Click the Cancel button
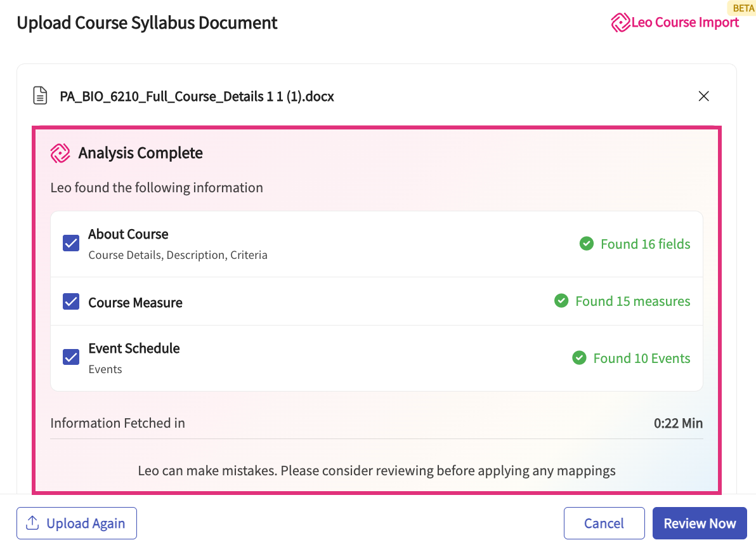Image resolution: width=756 pixels, height=547 pixels. click(x=604, y=524)
